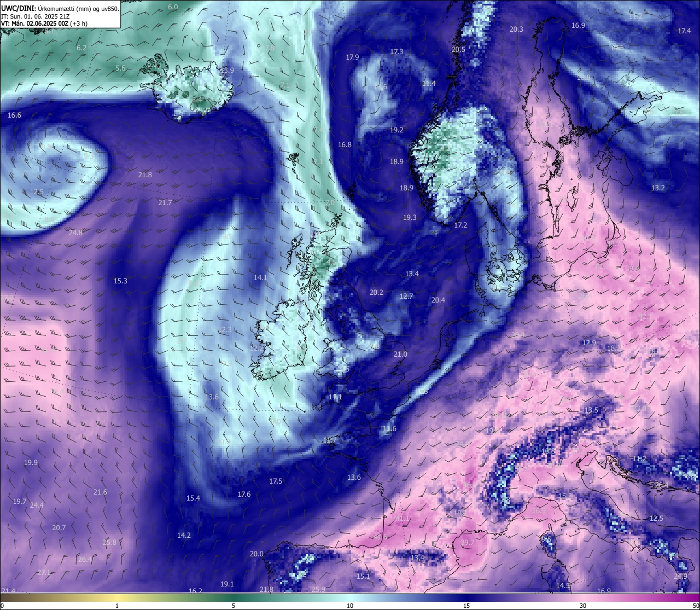This screenshot has width=700, height=610.
Task: Click the map value 5.6
Action: click(120, 68)
